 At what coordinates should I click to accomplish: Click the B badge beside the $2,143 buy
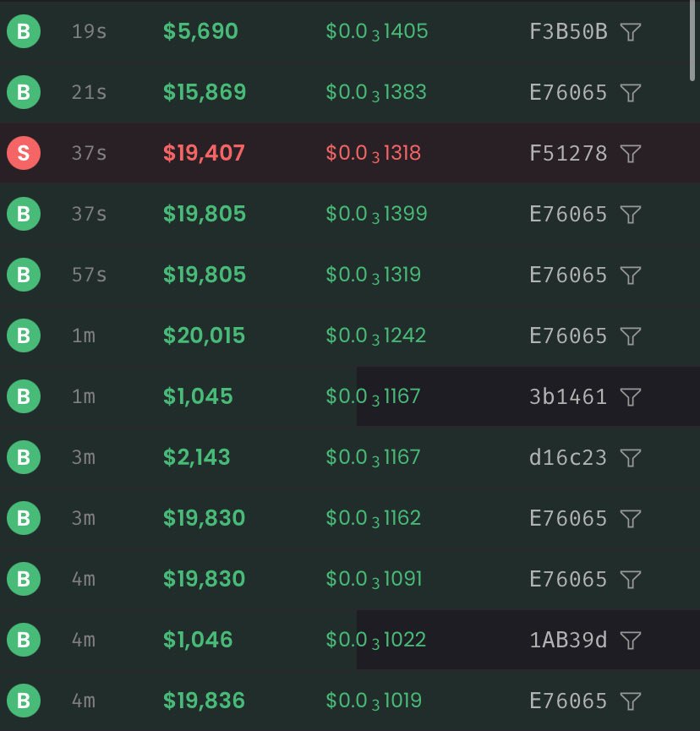(24, 457)
